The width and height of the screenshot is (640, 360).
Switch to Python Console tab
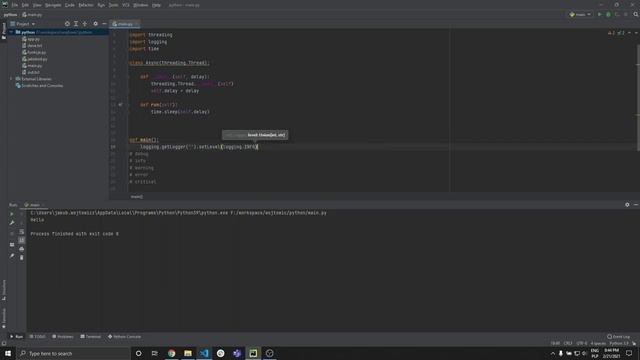(124, 337)
